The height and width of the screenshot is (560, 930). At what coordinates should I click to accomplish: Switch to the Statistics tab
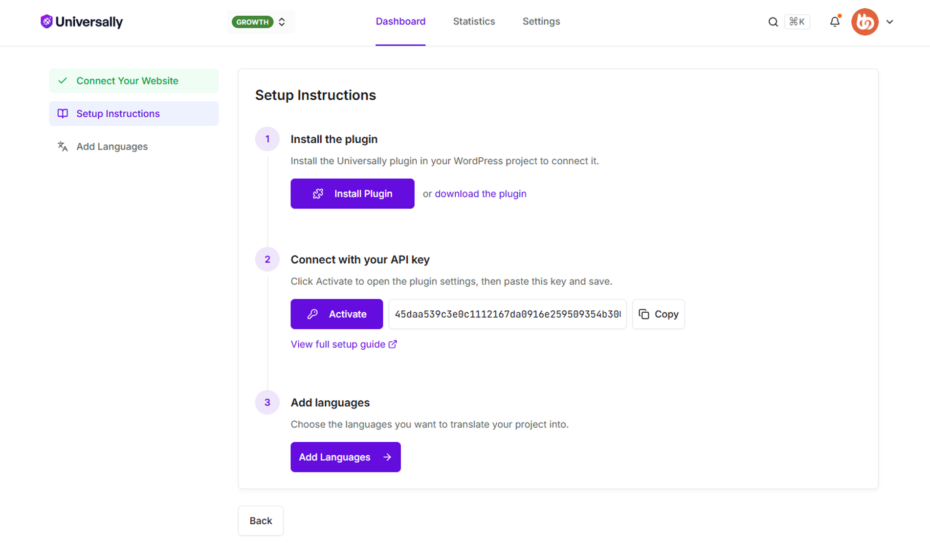pyautogui.click(x=474, y=22)
